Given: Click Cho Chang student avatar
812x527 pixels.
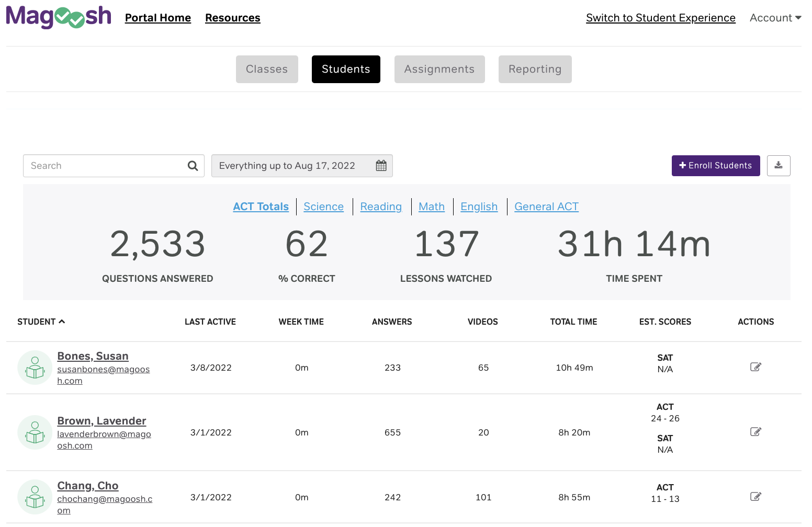Looking at the screenshot, I should point(35,497).
